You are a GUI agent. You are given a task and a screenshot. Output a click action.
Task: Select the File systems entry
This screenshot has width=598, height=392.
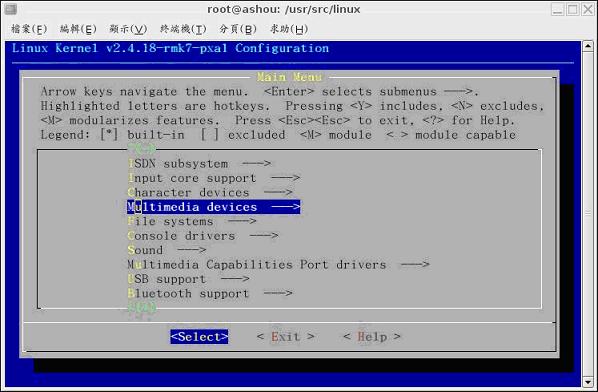click(192, 221)
